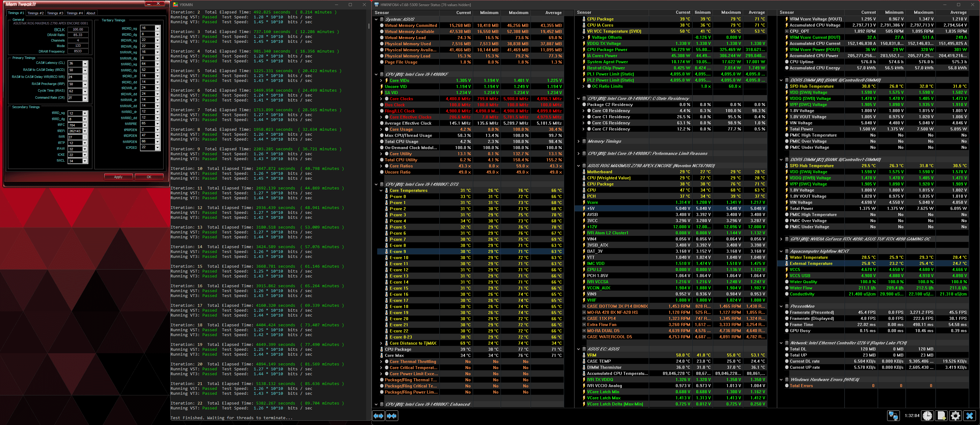The height and width of the screenshot is (425, 980).
Task: Click the icon beside WHEA Total Errors
Action: [x=787, y=386]
